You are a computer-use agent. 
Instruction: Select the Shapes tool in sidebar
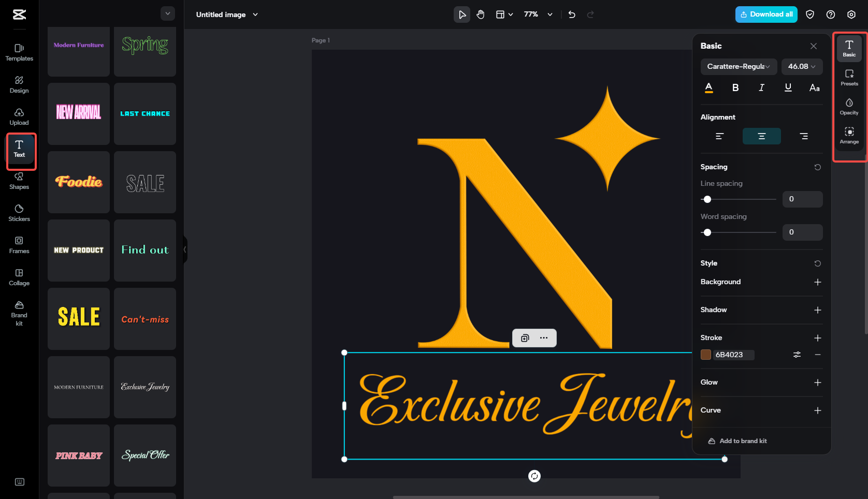19,181
